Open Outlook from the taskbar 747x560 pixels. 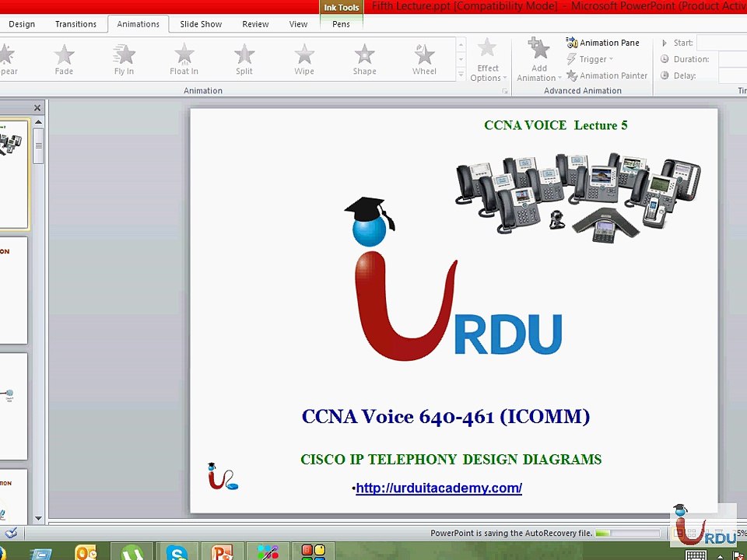tap(86, 552)
